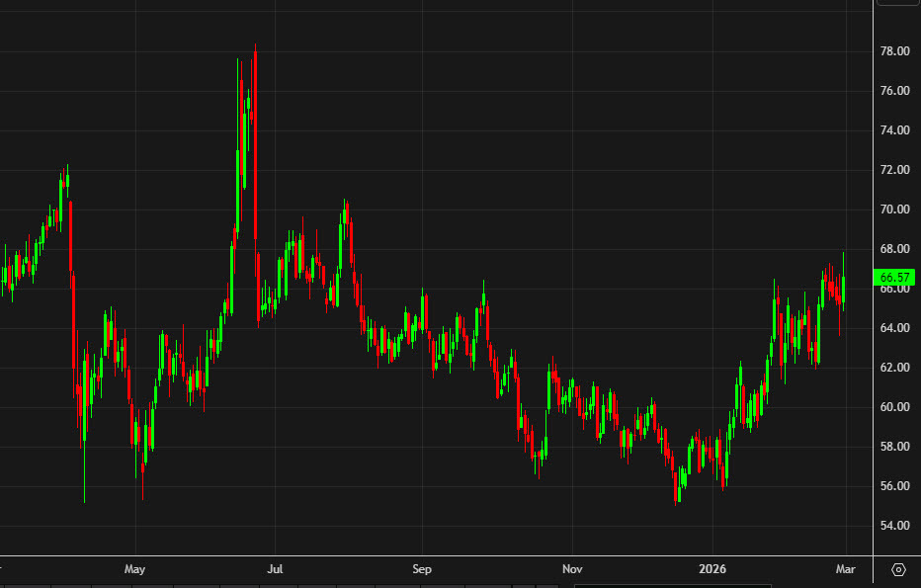This screenshot has height=588, width=921.
Task: Click the 78.00 price axis label
Action: tap(894, 51)
